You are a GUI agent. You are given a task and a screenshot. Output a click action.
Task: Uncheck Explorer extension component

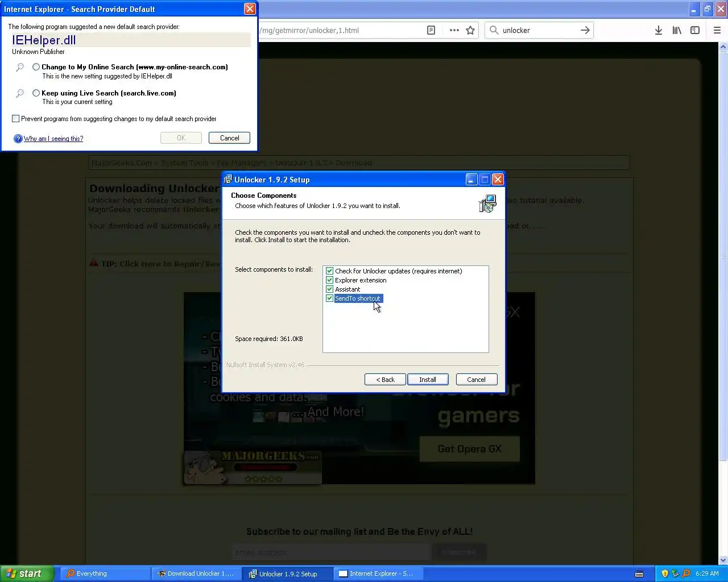coord(329,280)
